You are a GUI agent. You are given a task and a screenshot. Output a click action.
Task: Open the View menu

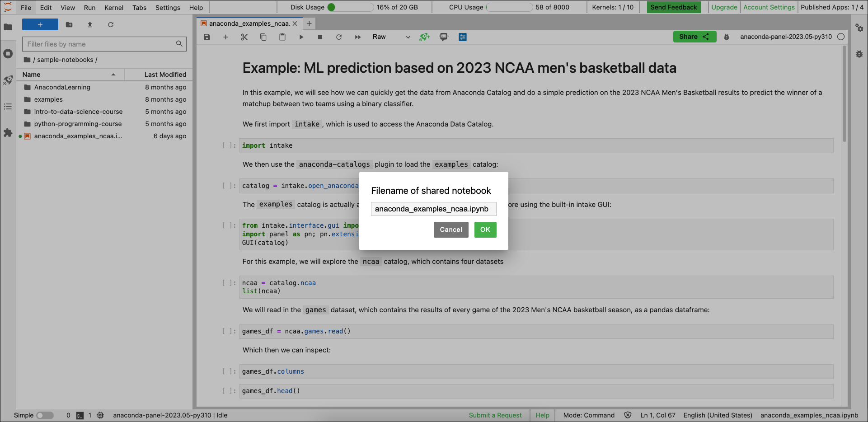tap(68, 7)
